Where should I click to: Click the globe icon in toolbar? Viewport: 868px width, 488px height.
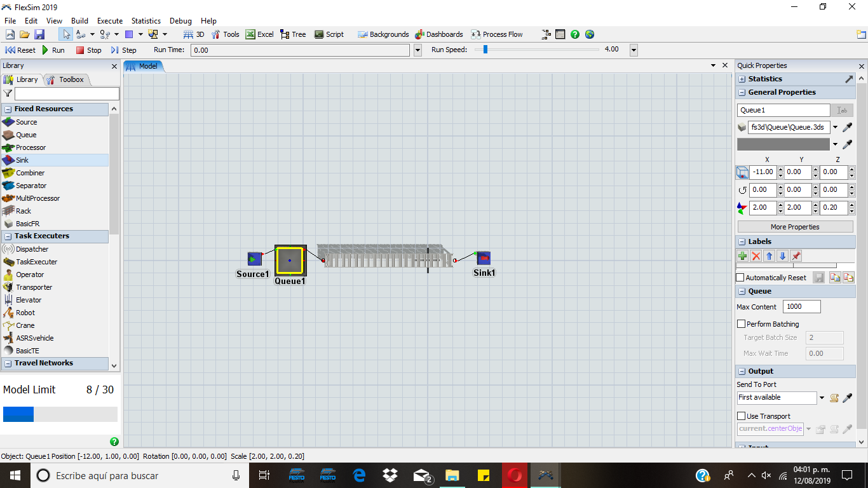coord(590,34)
